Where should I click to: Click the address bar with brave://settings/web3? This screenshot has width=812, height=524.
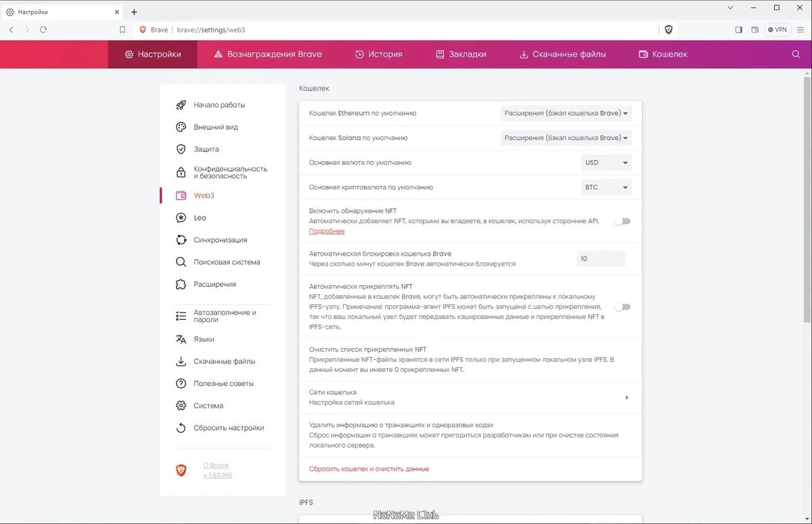click(396, 30)
